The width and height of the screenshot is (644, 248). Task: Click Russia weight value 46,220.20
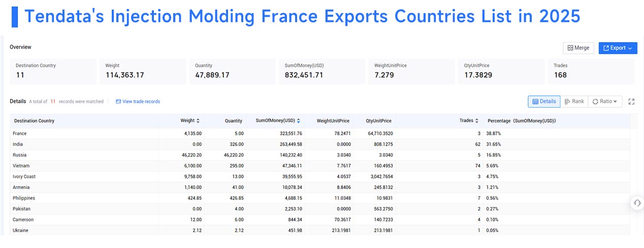[x=190, y=155]
